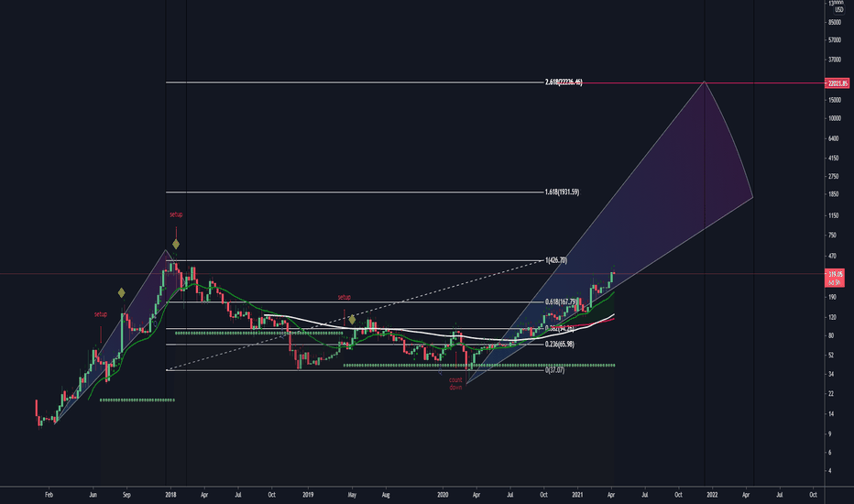854x504 pixels.
Task: Click the 6400 price axis label
Action: click(x=834, y=139)
